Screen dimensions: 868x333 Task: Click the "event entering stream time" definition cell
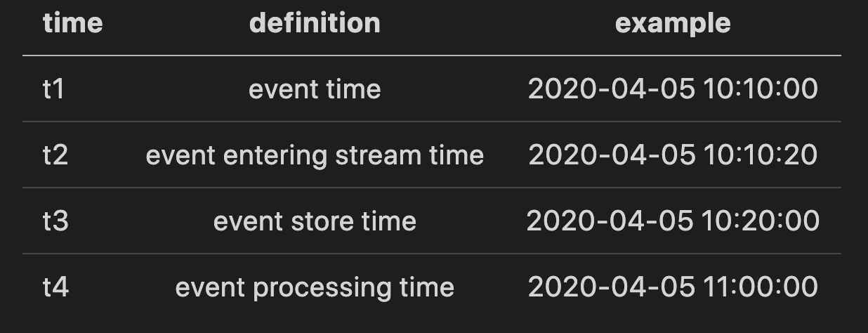[x=315, y=155]
